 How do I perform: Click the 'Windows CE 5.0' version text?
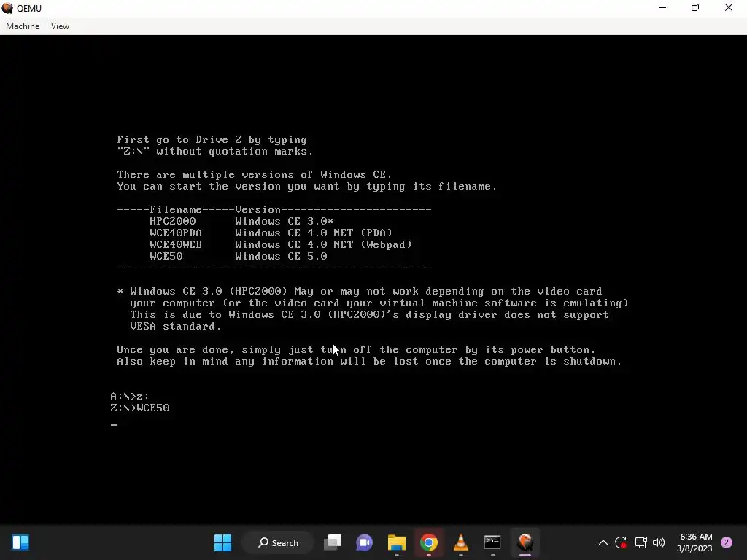[281, 256]
